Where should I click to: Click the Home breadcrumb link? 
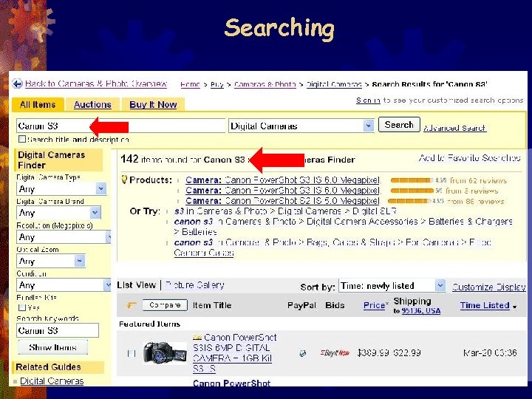tap(190, 84)
